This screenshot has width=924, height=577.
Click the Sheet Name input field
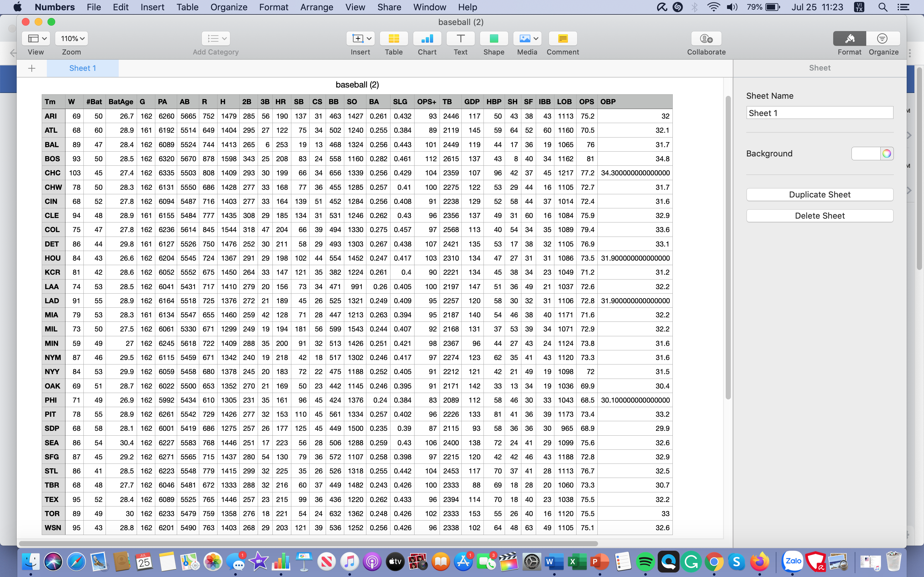tap(819, 113)
